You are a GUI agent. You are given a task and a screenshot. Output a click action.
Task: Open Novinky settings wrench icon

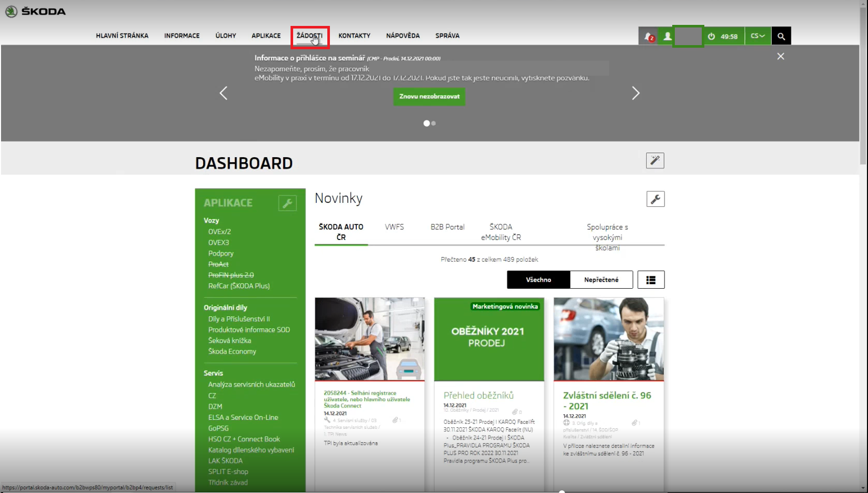point(655,199)
